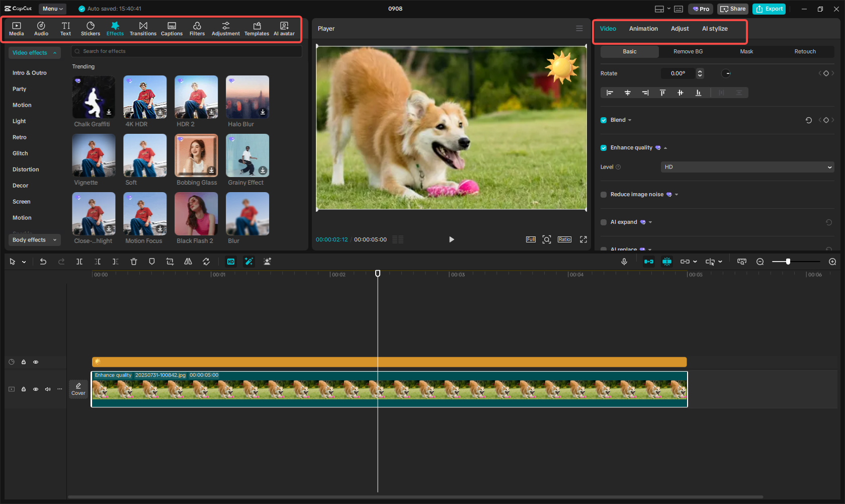Expand the Body effects category
Screen dimensions: 845x504
(x=34, y=240)
